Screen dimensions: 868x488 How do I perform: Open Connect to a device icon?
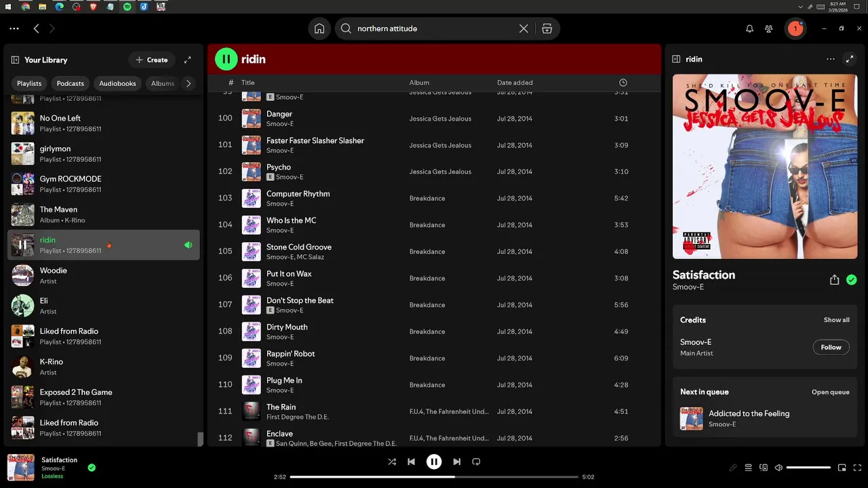764,468
